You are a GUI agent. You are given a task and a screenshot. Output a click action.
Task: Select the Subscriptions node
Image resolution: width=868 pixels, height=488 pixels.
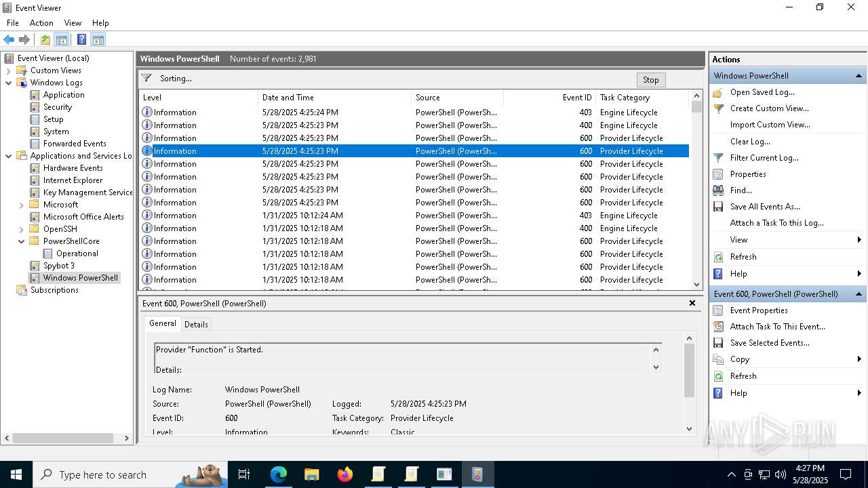54,290
